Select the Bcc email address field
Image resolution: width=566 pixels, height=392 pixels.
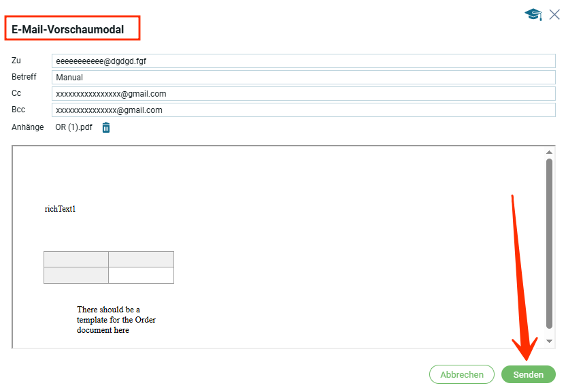point(303,110)
